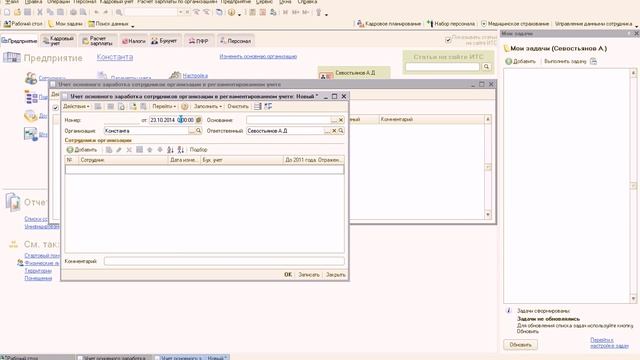The image size is (640, 360).
Task: Click the Записать button
Action: (x=309, y=275)
